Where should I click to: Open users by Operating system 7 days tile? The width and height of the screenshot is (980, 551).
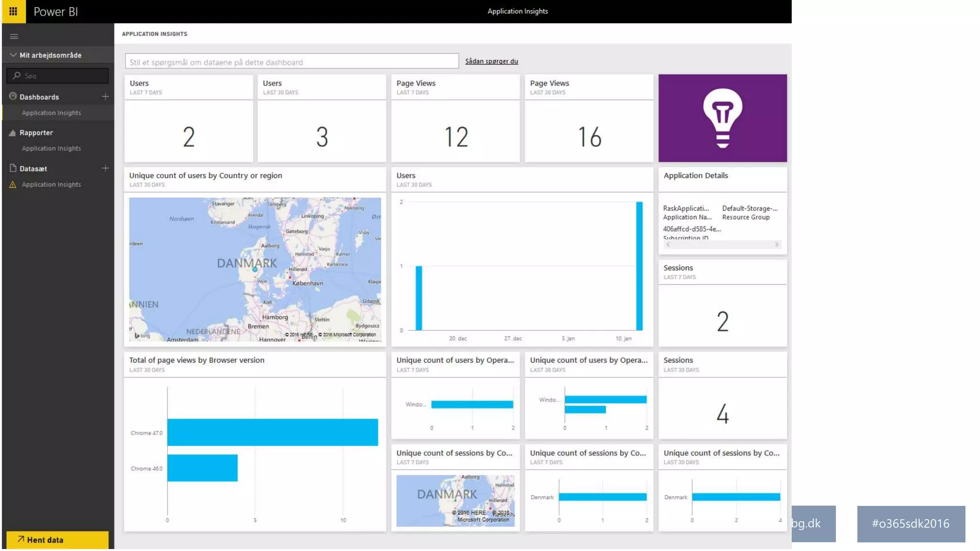[456, 396]
